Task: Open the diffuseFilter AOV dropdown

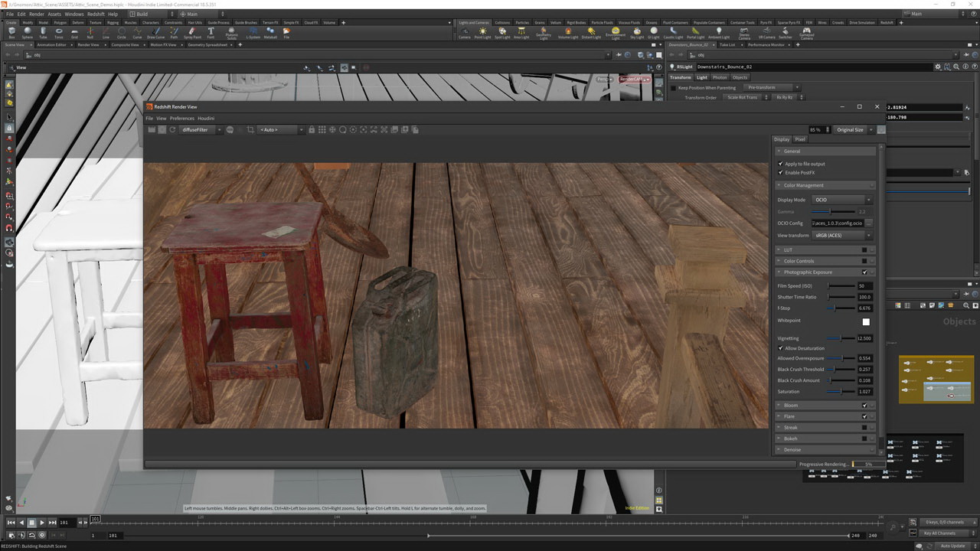Action: point(201,129)
